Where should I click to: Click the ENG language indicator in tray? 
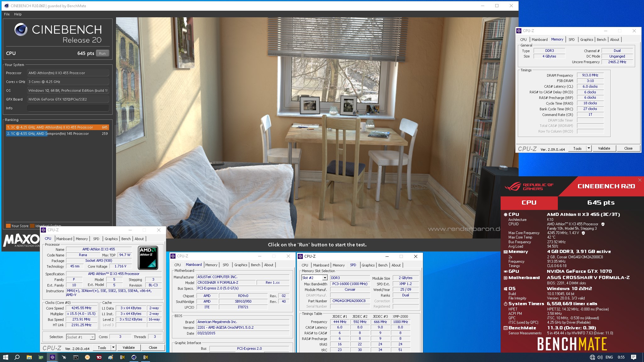coord(609,357)
